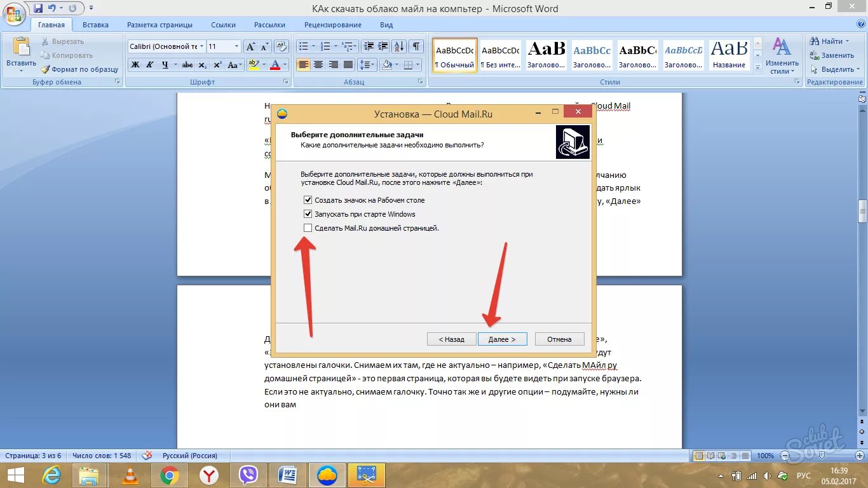Pick font color (red A)

[275, 65]
